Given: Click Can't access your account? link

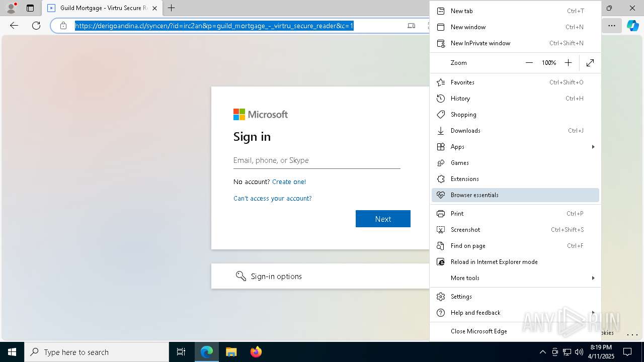Looking at the screenshot, I should (272, 199).
